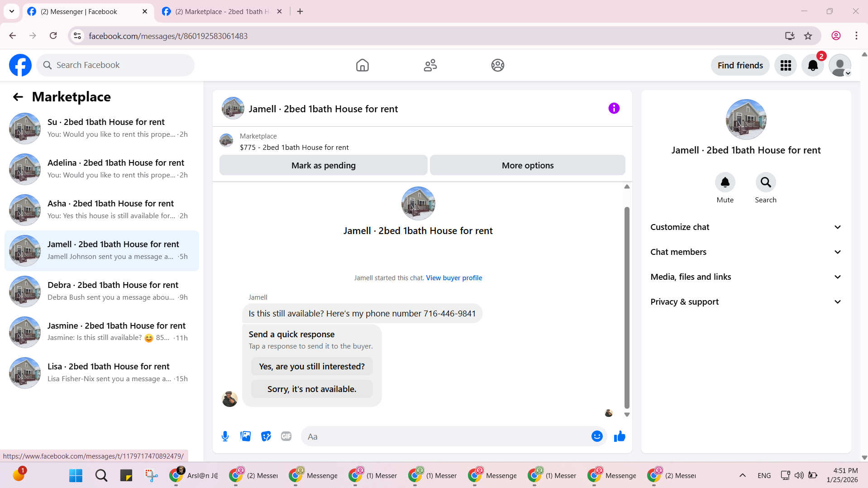Open a new browser tab
The image size is (868, 488).
300,12
